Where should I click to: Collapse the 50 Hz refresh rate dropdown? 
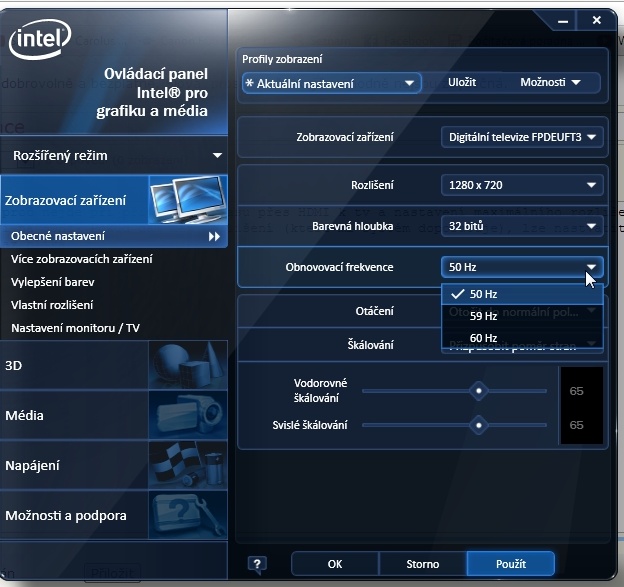point(522,267)
